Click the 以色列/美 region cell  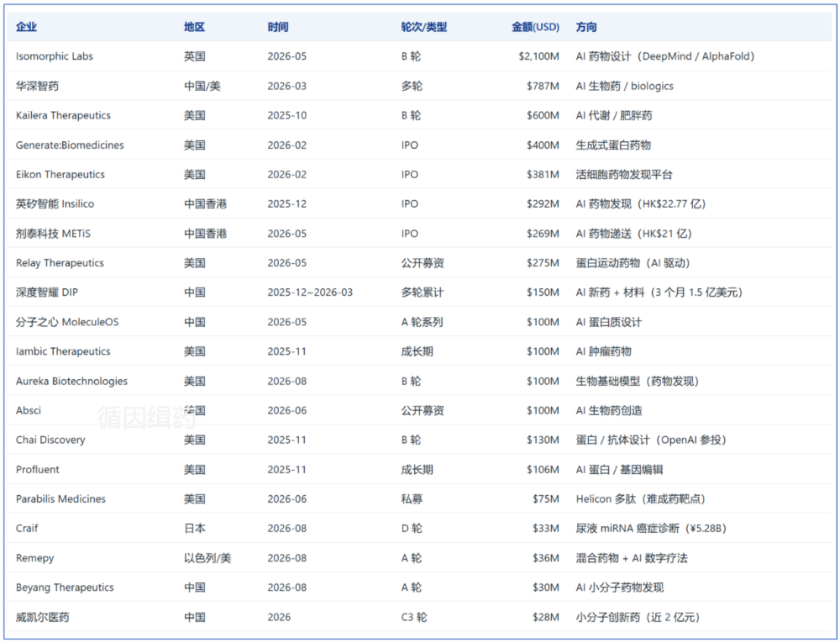click(207, 558)
